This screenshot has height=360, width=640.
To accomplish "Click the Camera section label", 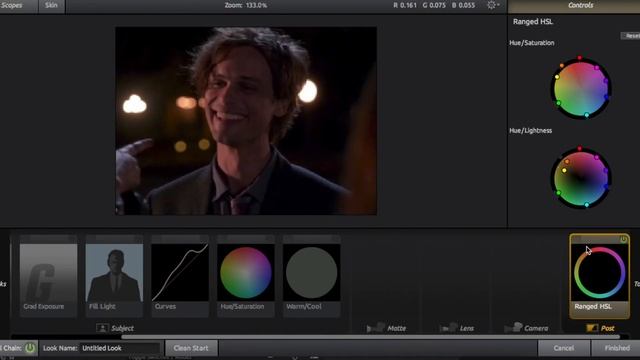I will point(536,328).
